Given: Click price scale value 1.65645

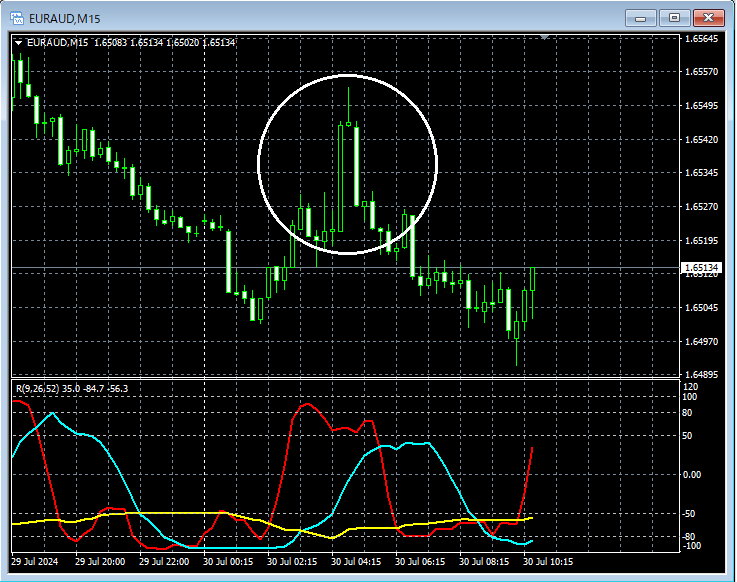Looking at the screenshot, I should [701, 39].
